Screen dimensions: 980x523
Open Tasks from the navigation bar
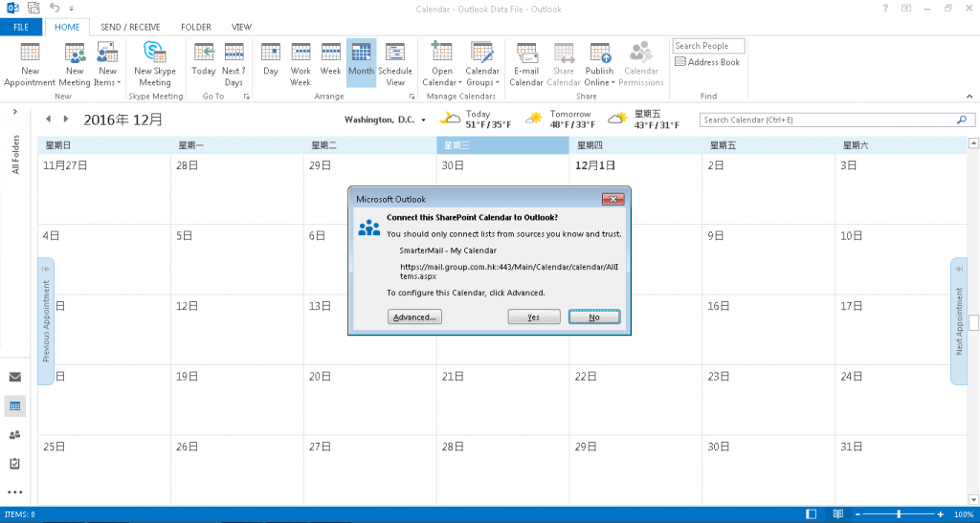[x=15, y=464]
